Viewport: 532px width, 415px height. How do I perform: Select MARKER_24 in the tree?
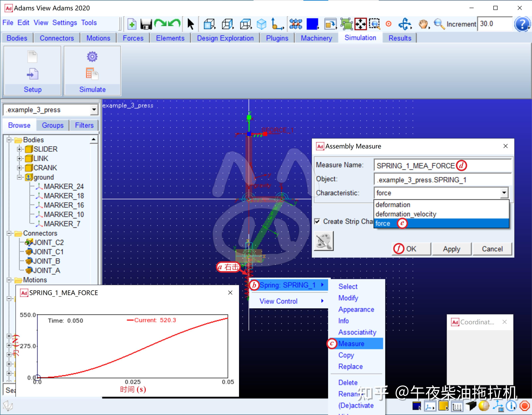click(64, 187)
